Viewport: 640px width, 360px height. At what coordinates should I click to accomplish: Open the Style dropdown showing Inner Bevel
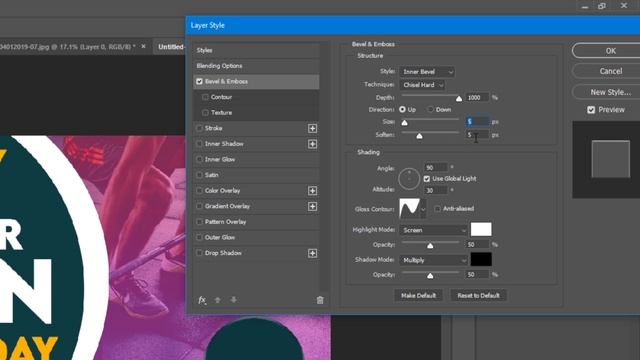pyautogui.click(x=427, y=72)
